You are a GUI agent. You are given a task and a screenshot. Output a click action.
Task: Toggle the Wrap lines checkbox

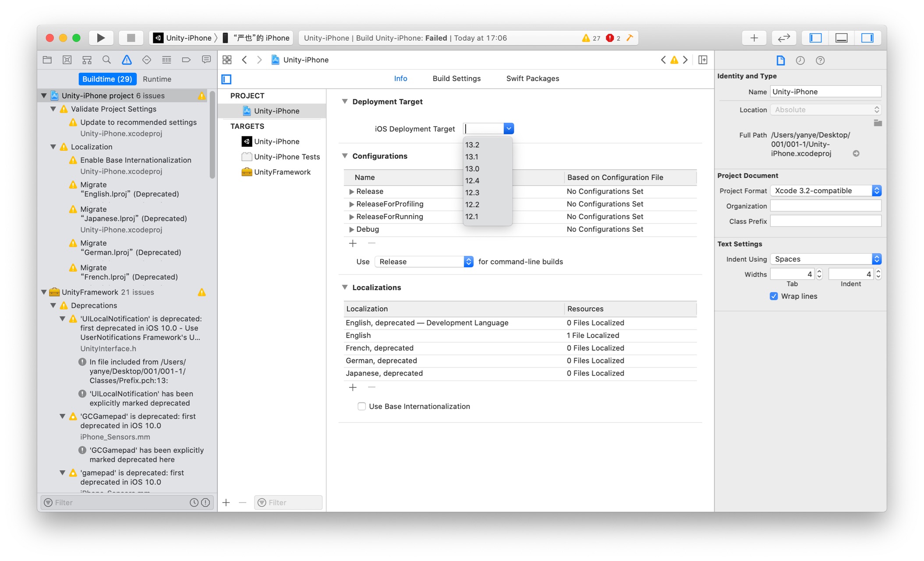pos(774,297)
